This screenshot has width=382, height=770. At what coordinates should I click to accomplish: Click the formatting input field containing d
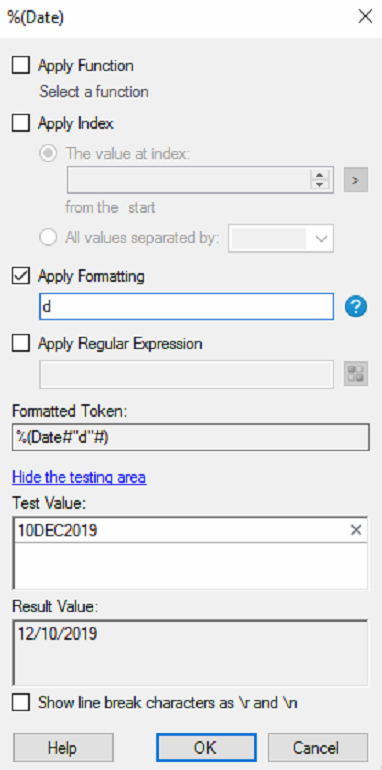click(x=187, y=307)
